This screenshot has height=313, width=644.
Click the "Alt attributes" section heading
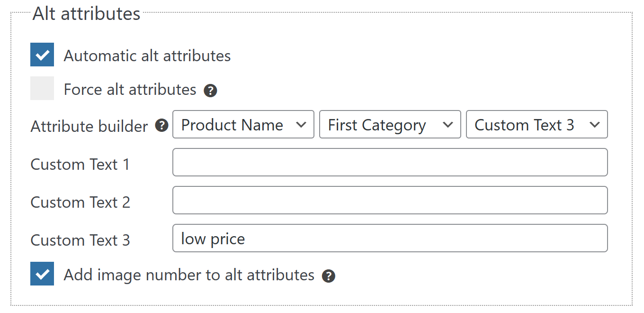(x=87, y=14)
